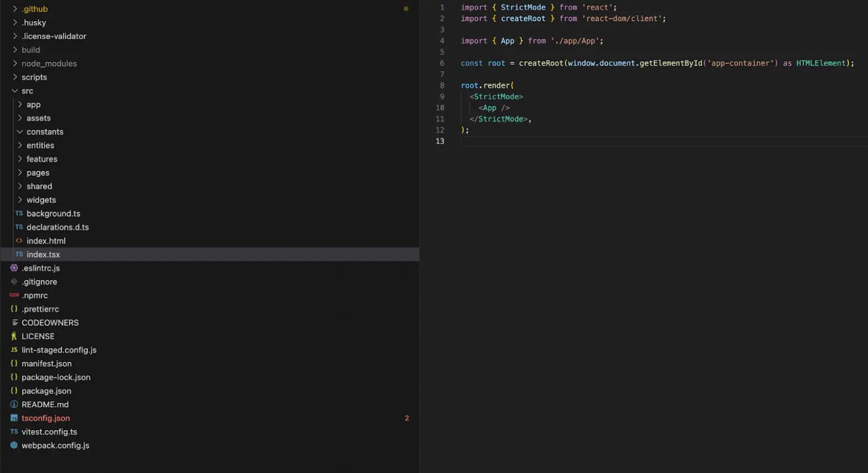The image size is (868, 473).
Task: Expand the pages folder chevron
Action: click(20, 173)
